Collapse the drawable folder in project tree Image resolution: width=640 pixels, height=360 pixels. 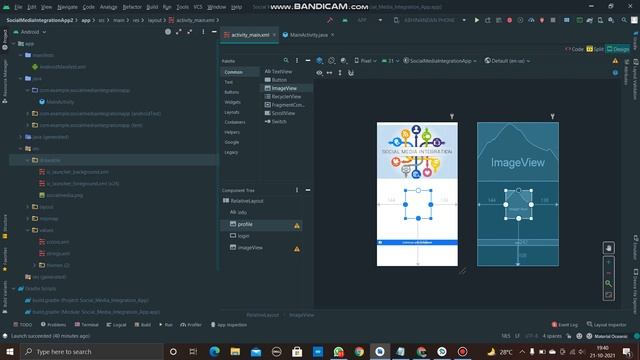[28, 160]
